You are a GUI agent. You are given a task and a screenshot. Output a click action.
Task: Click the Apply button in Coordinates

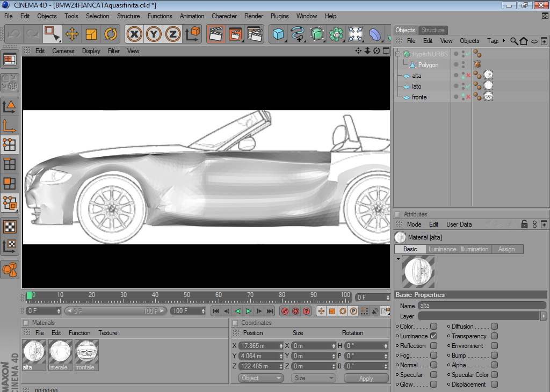click(366, 378)
